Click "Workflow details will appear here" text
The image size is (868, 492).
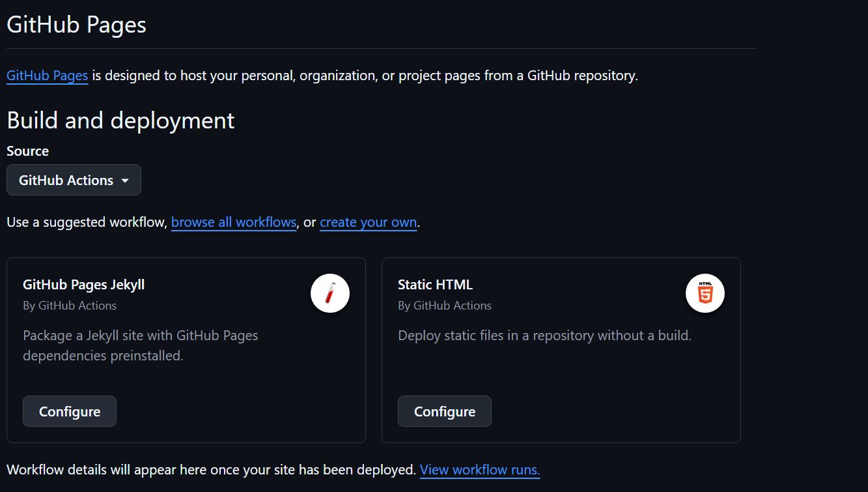(211, 470)
